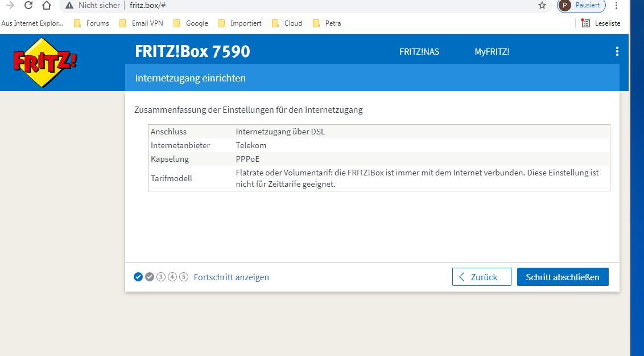Open the Leseliste reading list
The height and width of the screenshot is (356, 644).
click(x=601, y=23)
